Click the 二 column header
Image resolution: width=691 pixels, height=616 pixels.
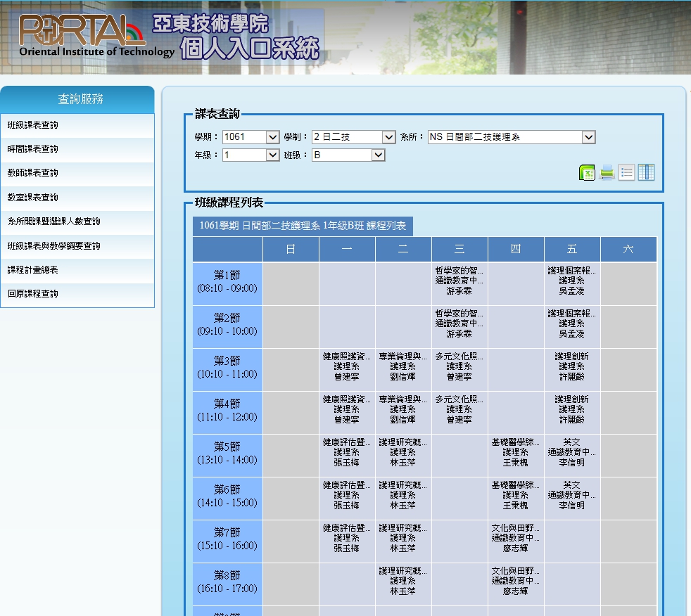coord(403,249)
